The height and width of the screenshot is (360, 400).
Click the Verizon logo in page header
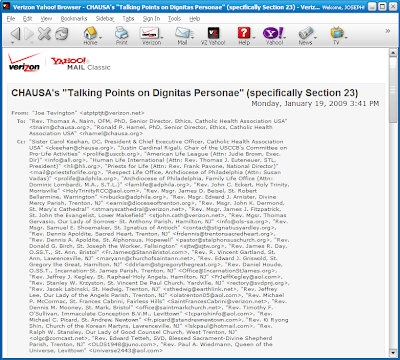click(x=24, y=62)
